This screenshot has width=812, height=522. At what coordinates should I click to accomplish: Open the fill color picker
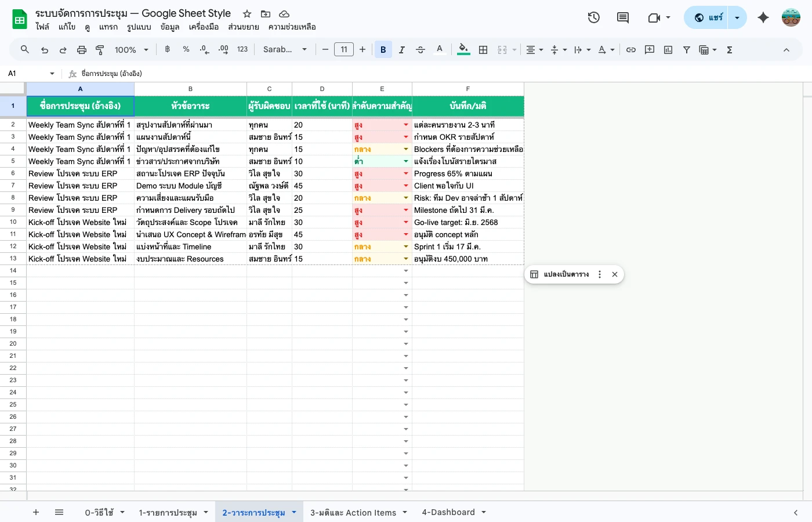point(463,49)
